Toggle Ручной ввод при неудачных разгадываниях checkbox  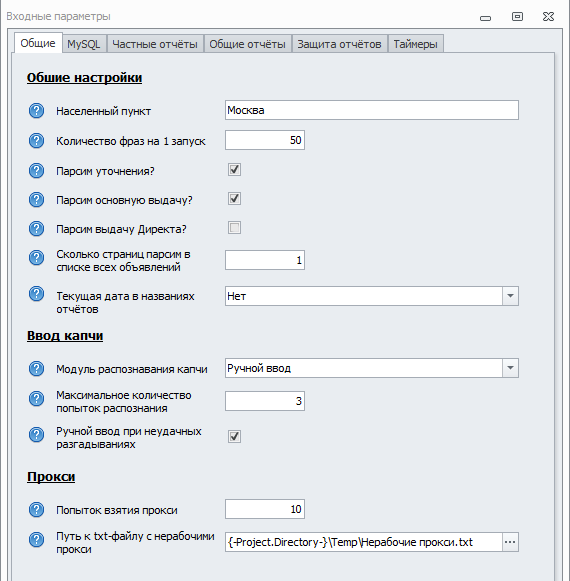click(x=234, y=436)
